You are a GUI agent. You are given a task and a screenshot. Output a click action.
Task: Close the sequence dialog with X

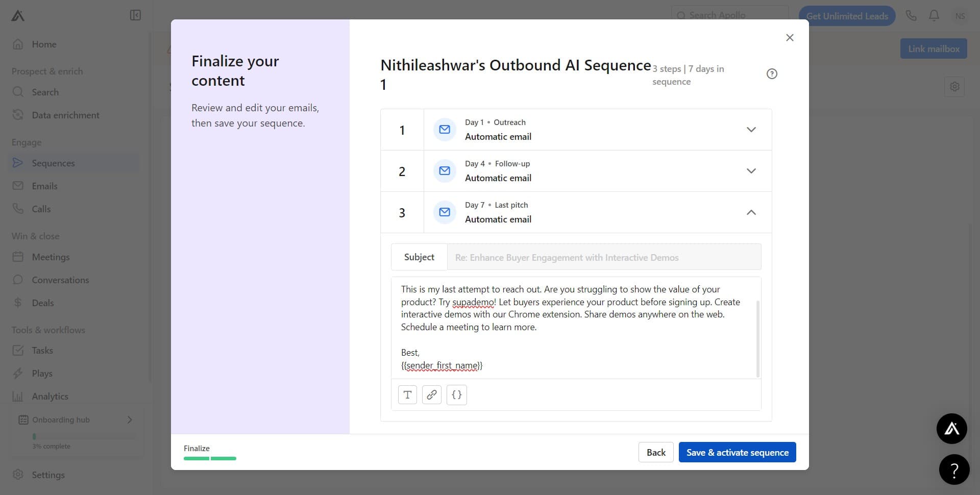click(790, 38)
